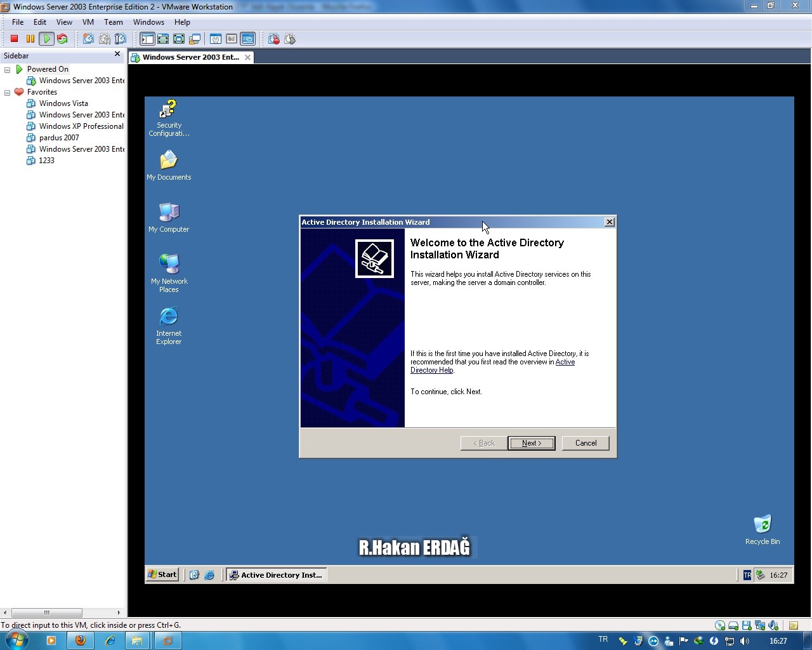Click the Replay recording toolbar icon
The height and width of the screenshot is (650, 812).
[290, 39]
